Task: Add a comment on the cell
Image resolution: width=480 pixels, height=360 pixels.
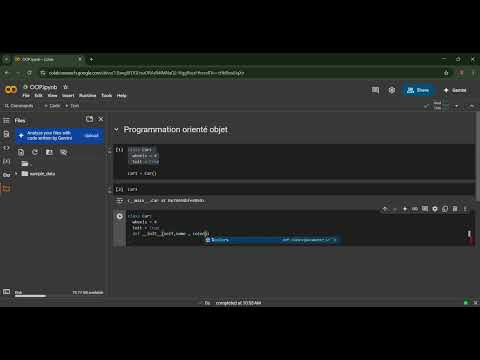Action: [425, 209]
